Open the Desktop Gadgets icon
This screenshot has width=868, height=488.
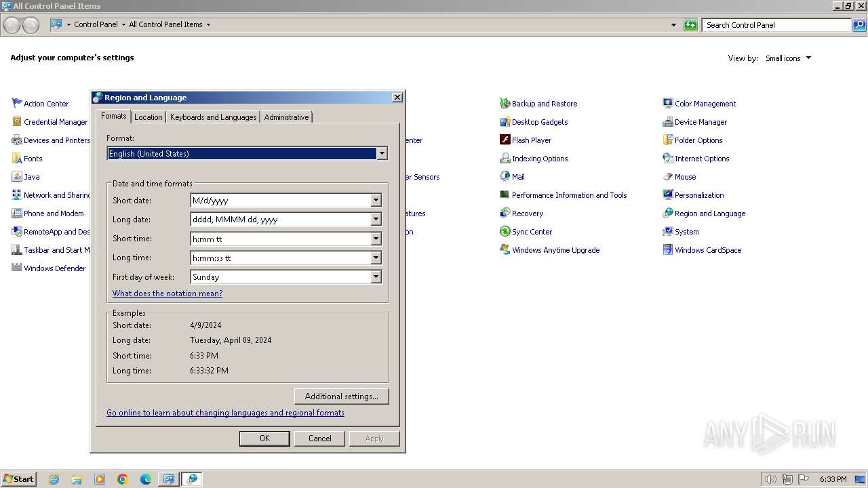(x=505, y=122)
